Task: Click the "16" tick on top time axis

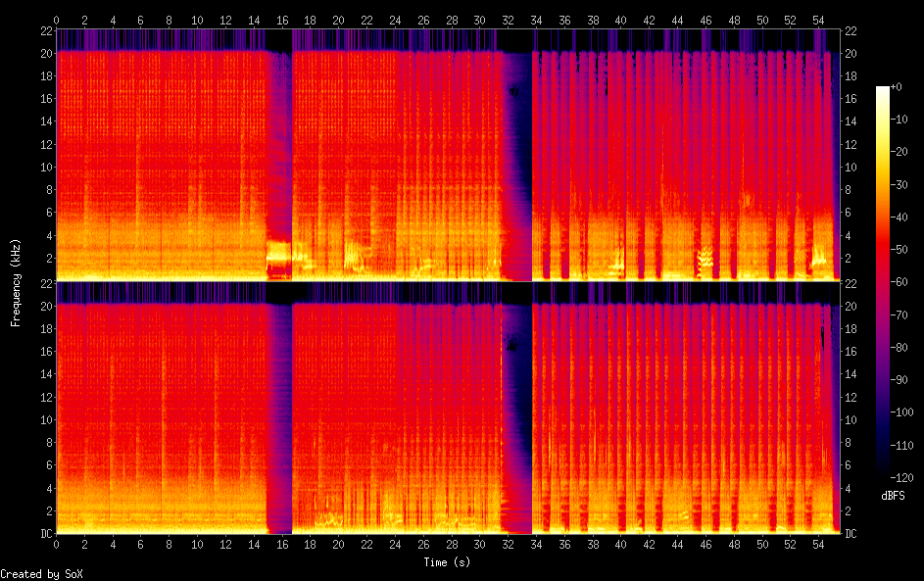Action: pos(282,20)
